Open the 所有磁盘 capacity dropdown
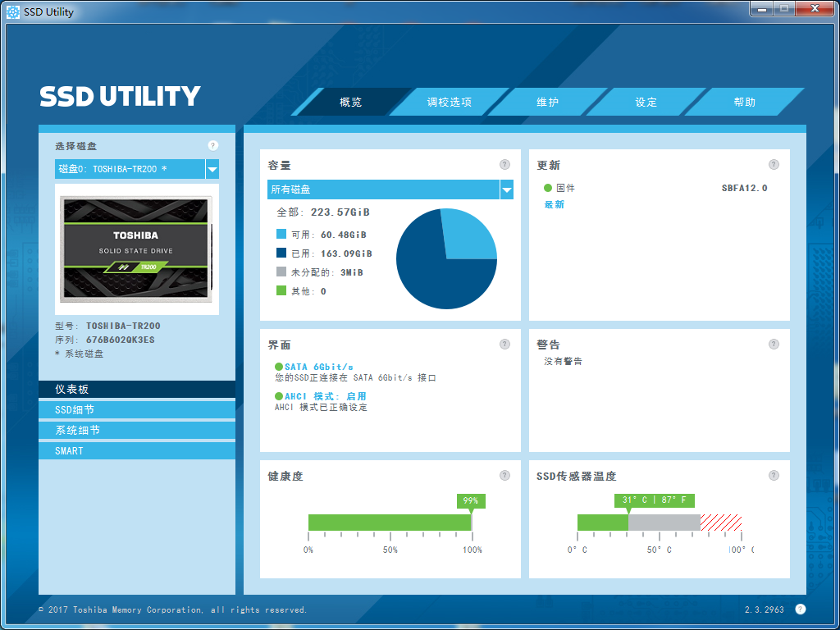This screenshot has width=840, height=630. (506, 189)
